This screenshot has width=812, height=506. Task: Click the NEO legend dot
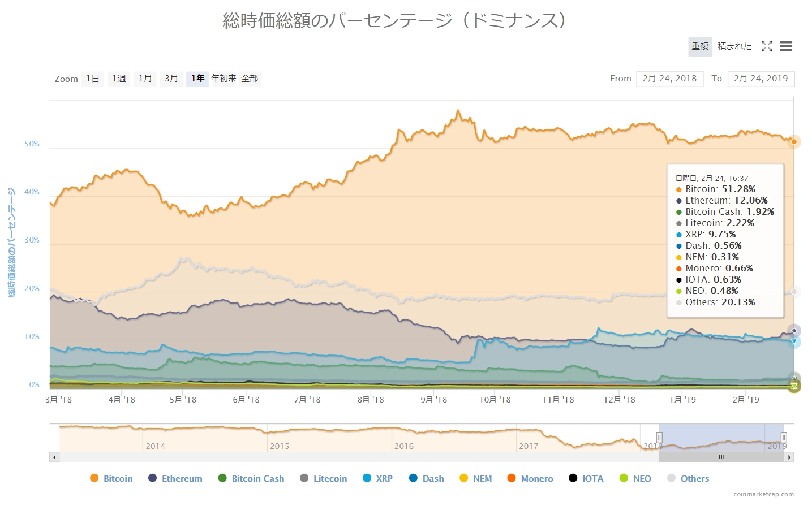[x=624, y=478]
